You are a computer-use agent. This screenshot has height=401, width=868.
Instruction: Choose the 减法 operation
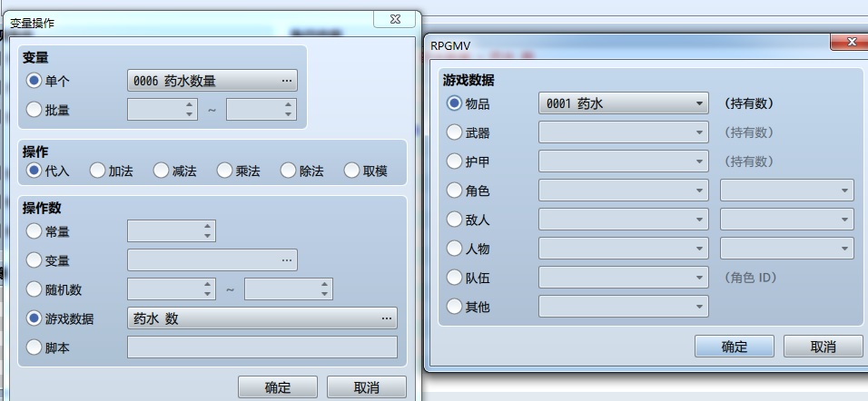point(161,171)
